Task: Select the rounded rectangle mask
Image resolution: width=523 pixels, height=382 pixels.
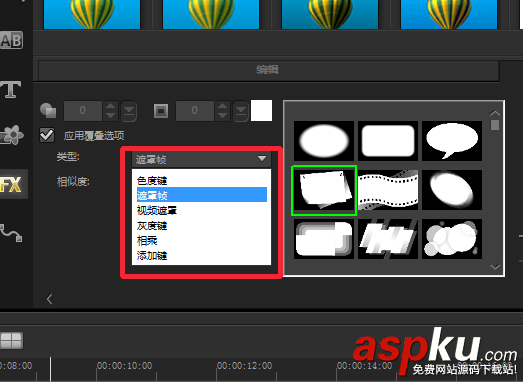Action: pyautogui.click(x=388, y=141)
